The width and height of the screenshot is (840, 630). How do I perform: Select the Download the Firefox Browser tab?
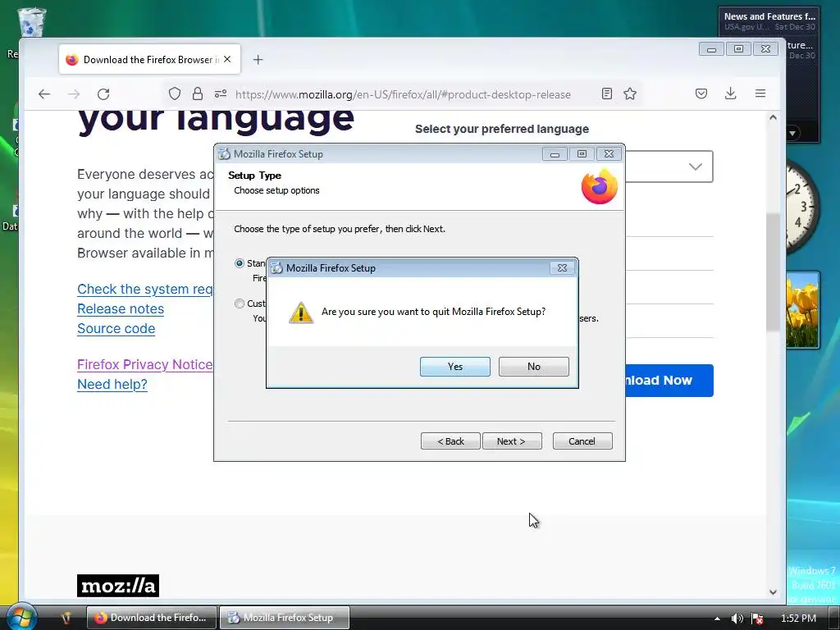(149, 59)
